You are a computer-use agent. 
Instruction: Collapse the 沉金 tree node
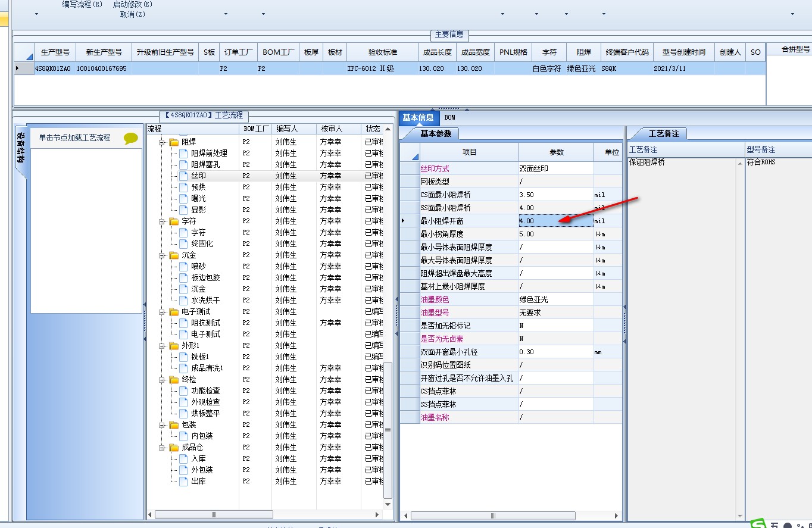[161, 255]
